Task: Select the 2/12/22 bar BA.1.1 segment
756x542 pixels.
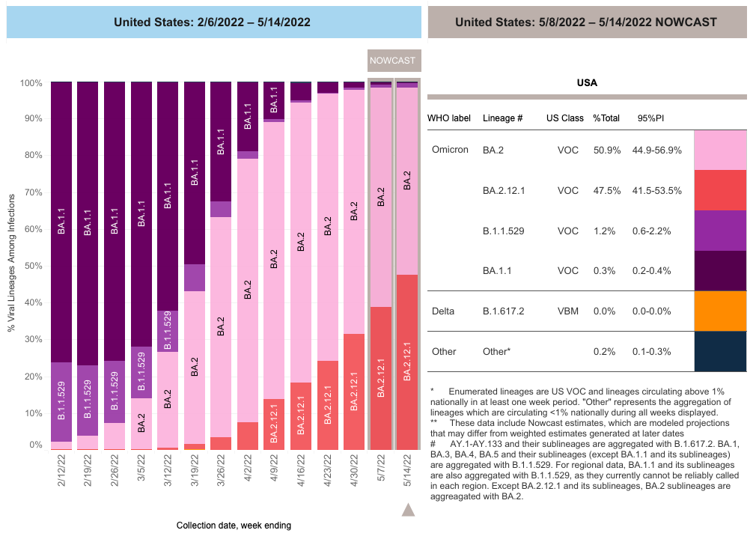Action: pos(61,222)
